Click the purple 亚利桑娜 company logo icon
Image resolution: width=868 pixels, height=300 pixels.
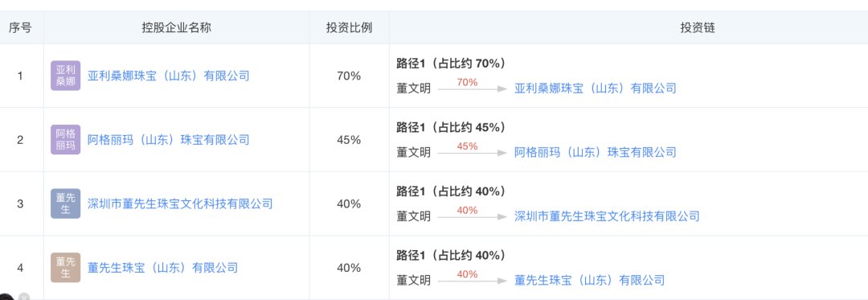click(x=65, y=76)
